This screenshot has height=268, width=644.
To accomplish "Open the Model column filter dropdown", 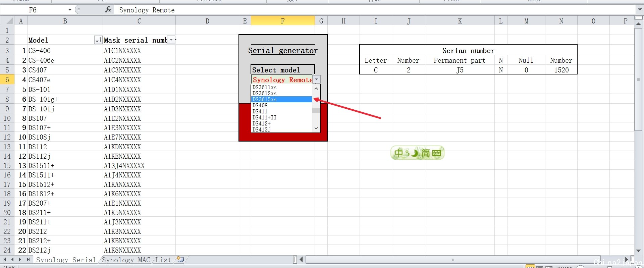I will [x=98, y=40].
